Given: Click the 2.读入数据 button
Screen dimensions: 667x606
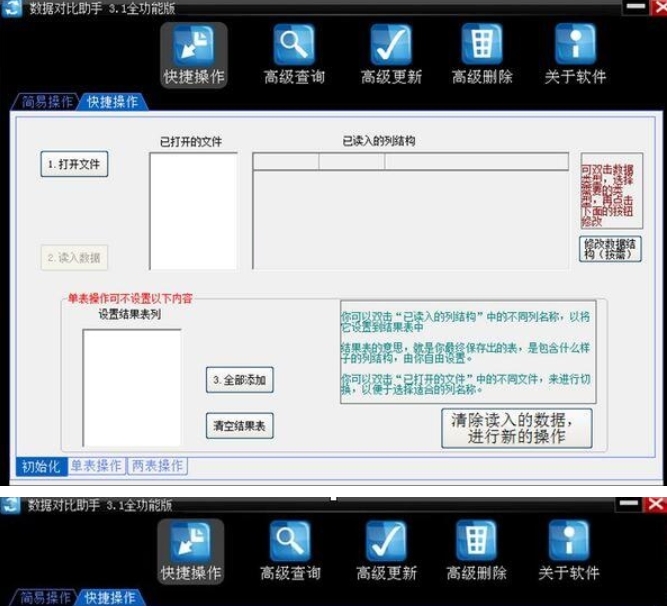Looking at the screenshot, I should 74,258.
